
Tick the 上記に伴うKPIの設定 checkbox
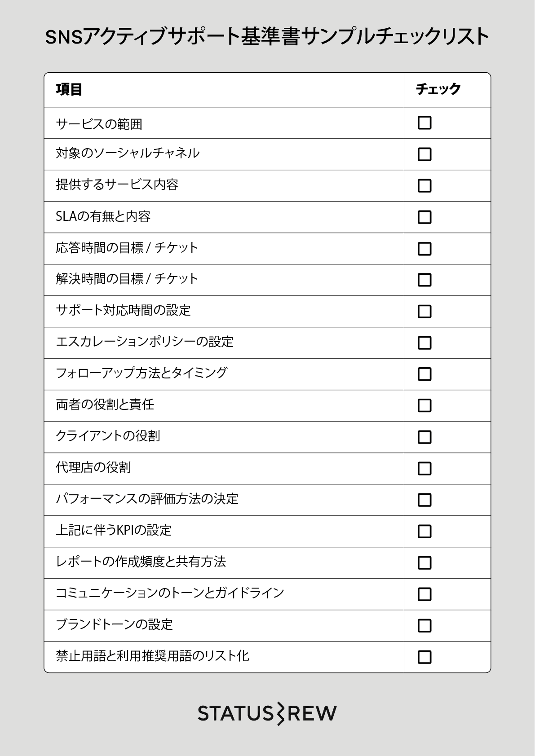[424, 532]
